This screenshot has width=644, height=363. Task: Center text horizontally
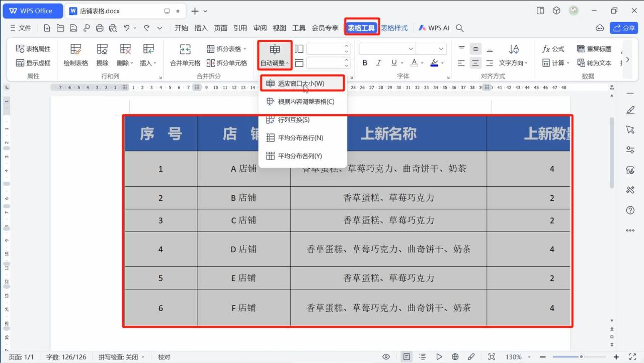click(x=475, y=63)
